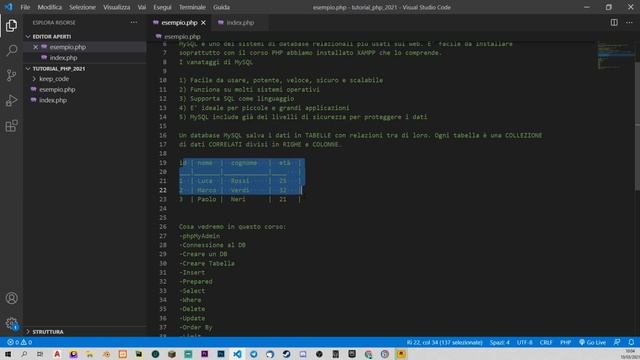Click the '-Order By' line
Screen dimensions: 640x360
[196, 327]
